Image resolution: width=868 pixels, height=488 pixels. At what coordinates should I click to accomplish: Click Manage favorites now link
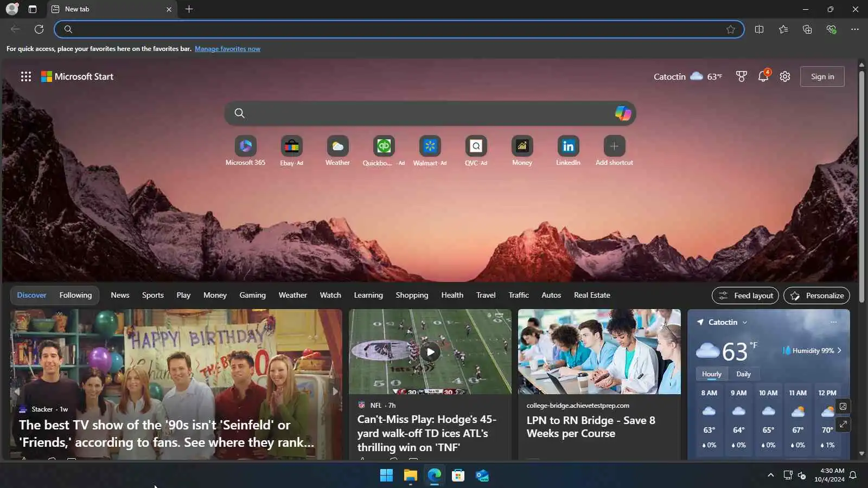click(x=227, y=49)
